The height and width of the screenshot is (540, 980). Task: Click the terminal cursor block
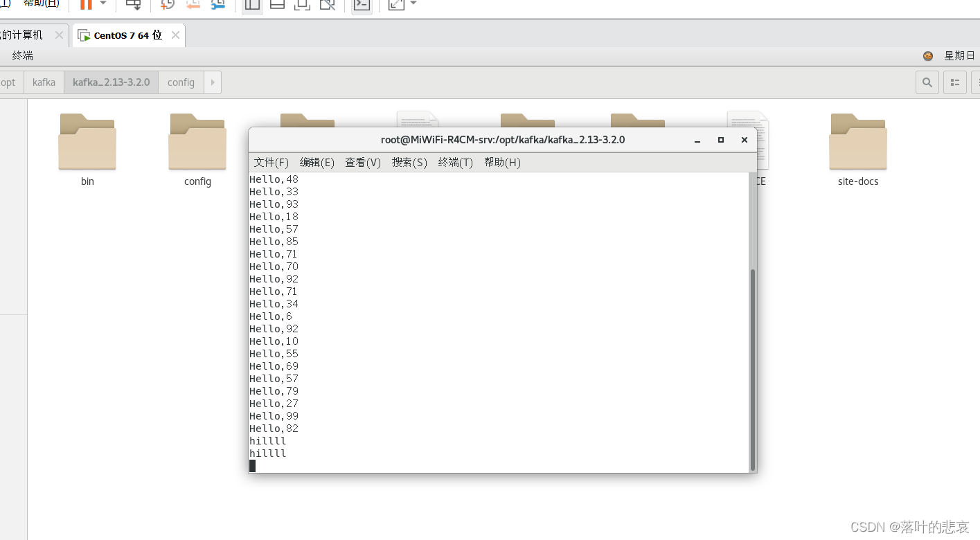[x=253, y=466]
